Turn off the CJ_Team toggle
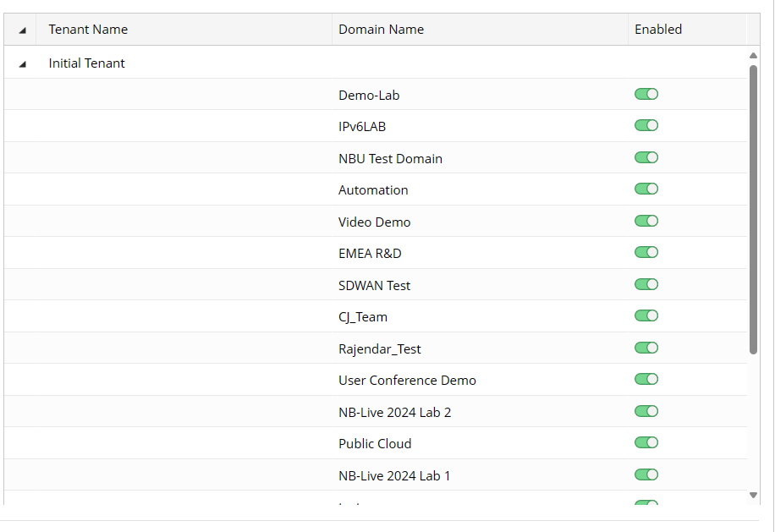The image size is (775, 532). (x=646, y=316)
